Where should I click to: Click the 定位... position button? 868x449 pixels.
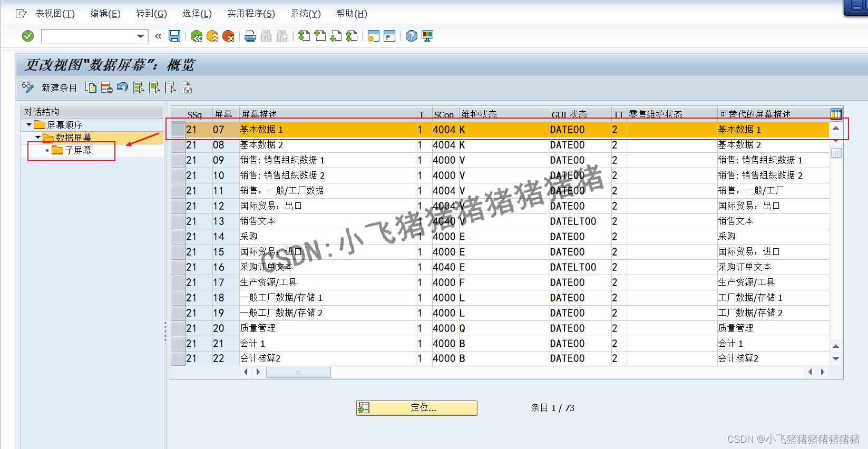417,408
